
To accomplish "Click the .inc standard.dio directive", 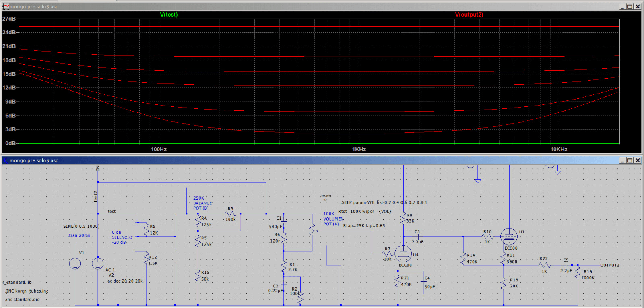I will click(x=23, y=300).
